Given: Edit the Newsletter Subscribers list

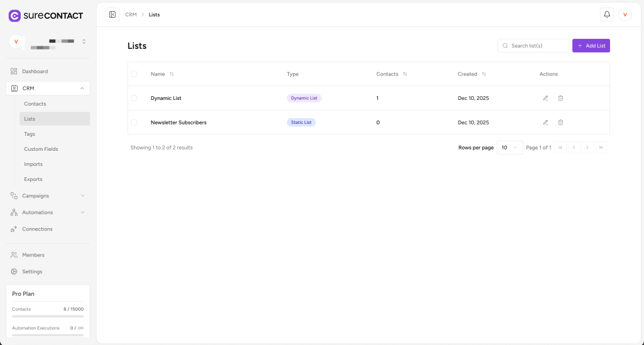Looking at the screenshot, I should tap(545, 122).
